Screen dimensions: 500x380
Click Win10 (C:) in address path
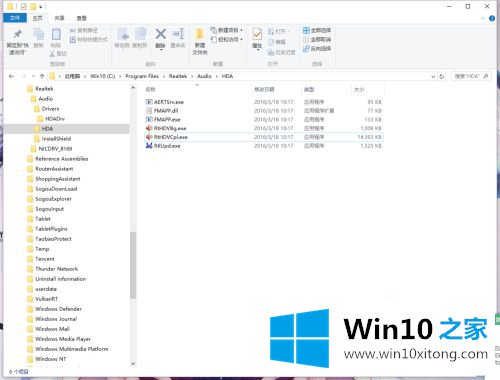point(102,76)
